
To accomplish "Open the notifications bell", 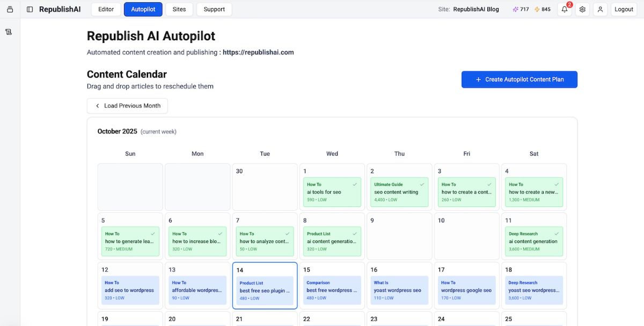I will tap(564, 9).
